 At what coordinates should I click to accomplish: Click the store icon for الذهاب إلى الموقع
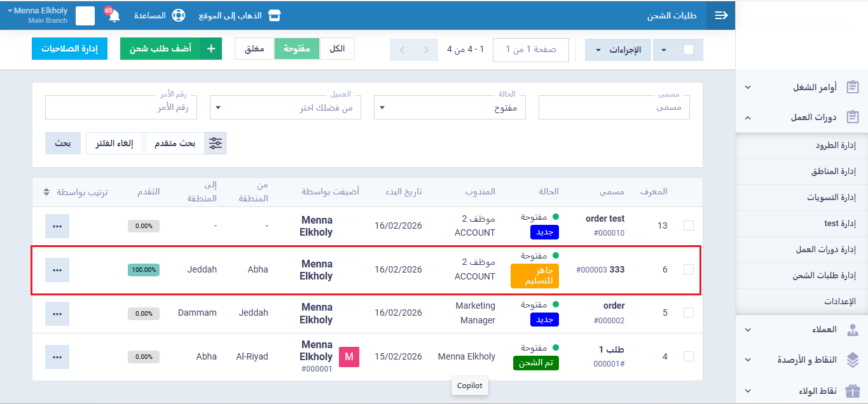(274, 15)
